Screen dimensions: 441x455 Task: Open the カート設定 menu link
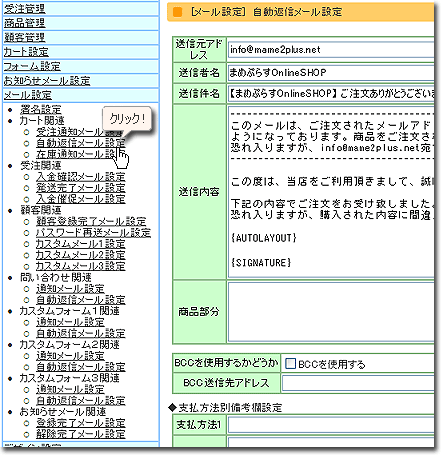click(x=26, y=52)
